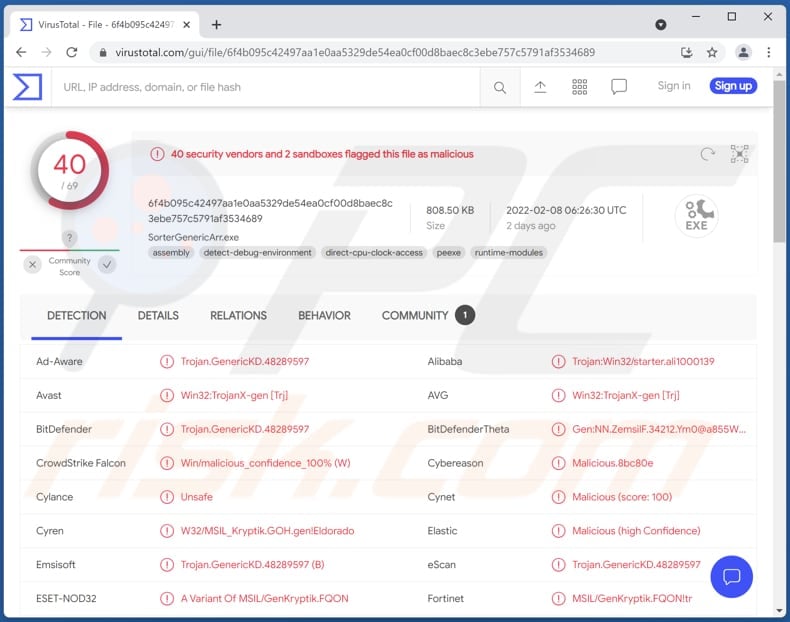Open the floating blue chat button
The width and height of the screenshot is (790, 622).
[x=732, y=576]
